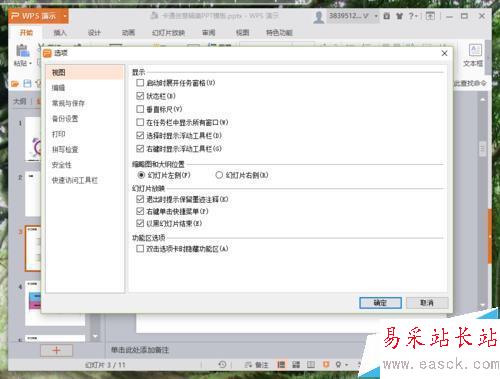Screen dimensions: 500x379
Task: Click the clipboard icon beside the account name
Action: pos(386,16)
